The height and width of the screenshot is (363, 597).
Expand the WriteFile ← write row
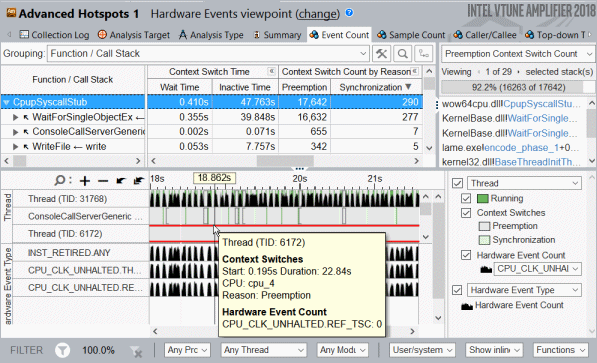coord(15,147)
